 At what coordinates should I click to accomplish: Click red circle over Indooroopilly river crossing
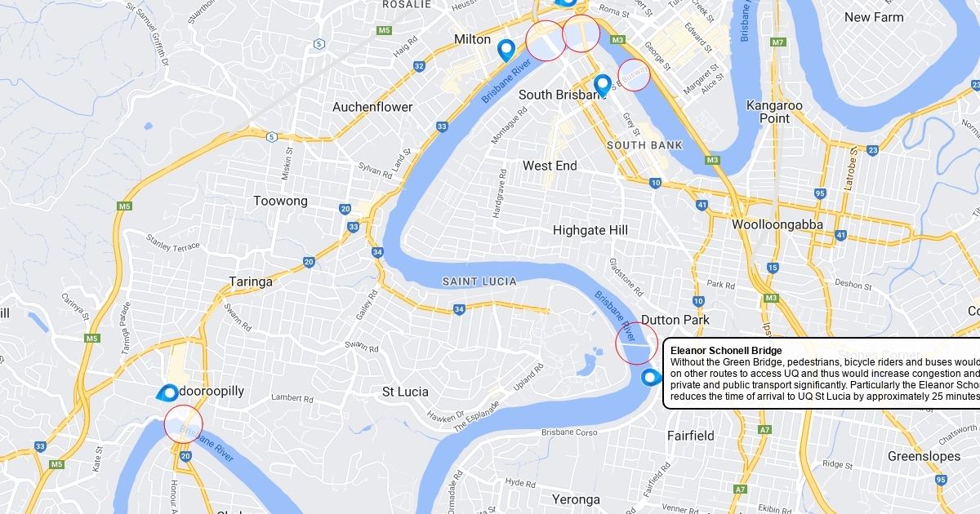[183, 424]
